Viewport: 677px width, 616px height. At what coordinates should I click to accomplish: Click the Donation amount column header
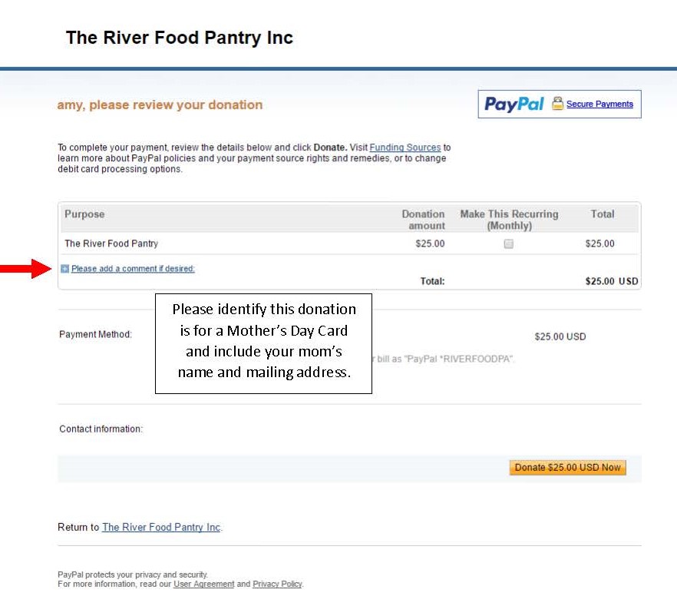423,220
